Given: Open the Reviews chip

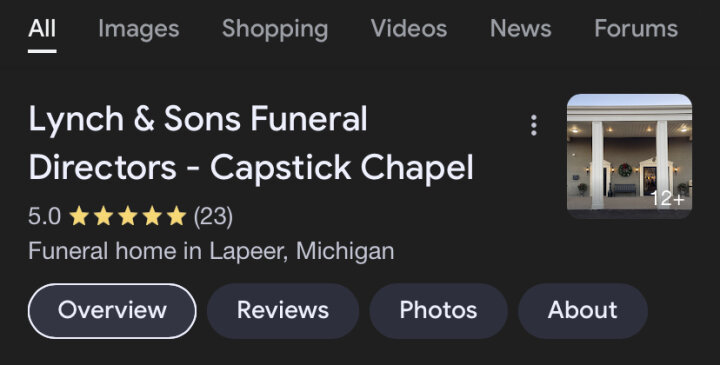Looking at the screenshot, I should pos(283,311).
